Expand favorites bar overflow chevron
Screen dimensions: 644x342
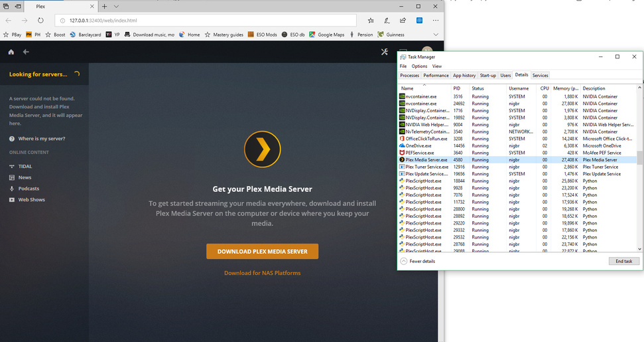(x=436, y=35)
